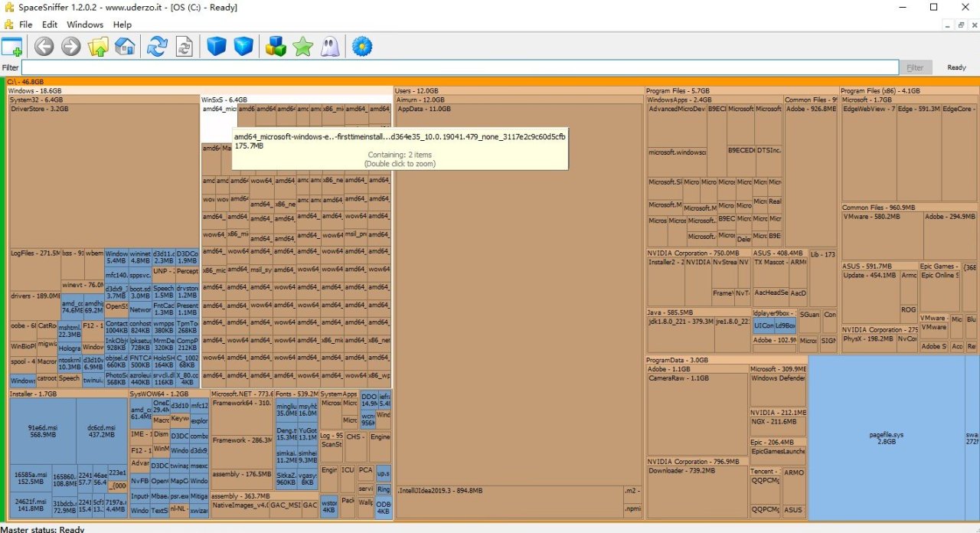Go forward with the right arrow icon

pyautogui.click(x=71, y=47)
